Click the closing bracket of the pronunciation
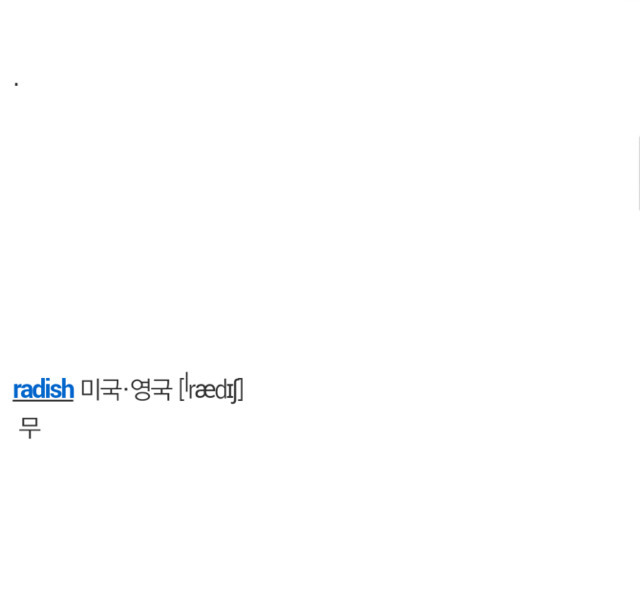The image size is (640, 608). click(241, 390)
